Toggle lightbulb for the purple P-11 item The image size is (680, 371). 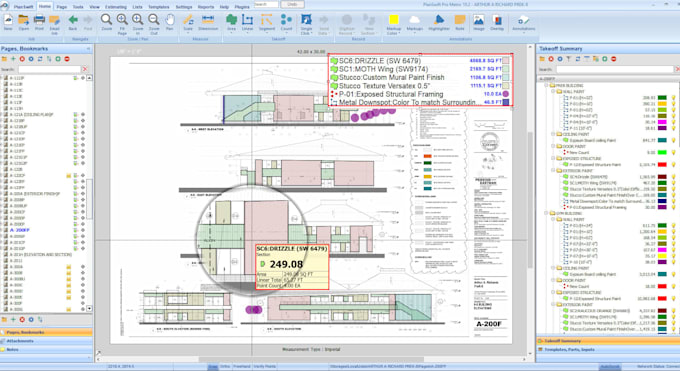[x=673, y=128]
